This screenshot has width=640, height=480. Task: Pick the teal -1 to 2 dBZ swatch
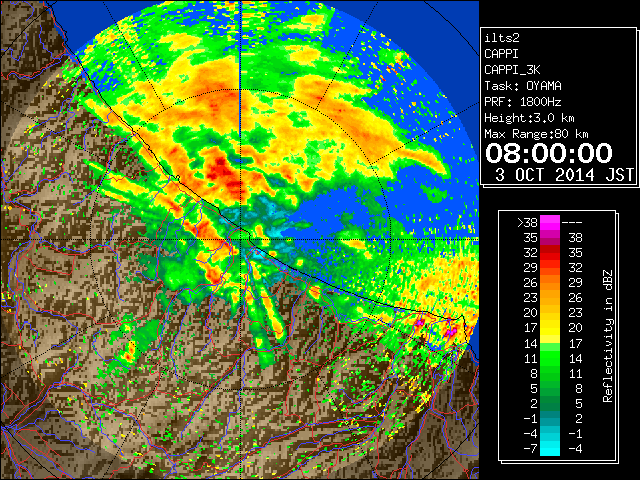[x=550, y=419]
